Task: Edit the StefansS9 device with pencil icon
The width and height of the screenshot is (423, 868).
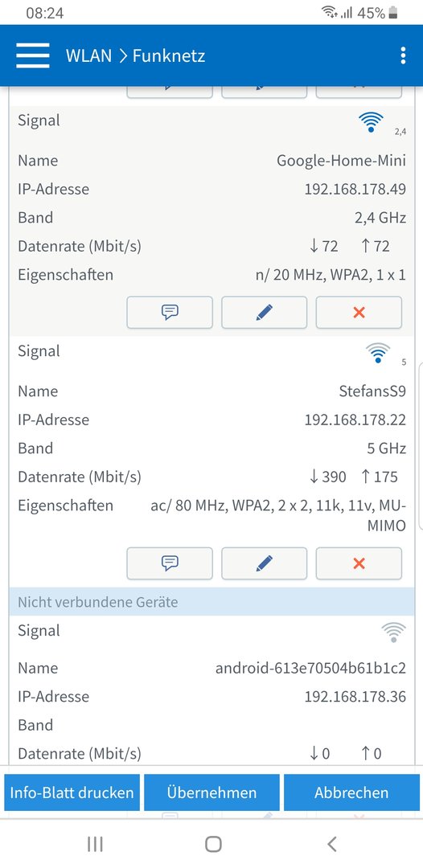Action: (264, 563)
